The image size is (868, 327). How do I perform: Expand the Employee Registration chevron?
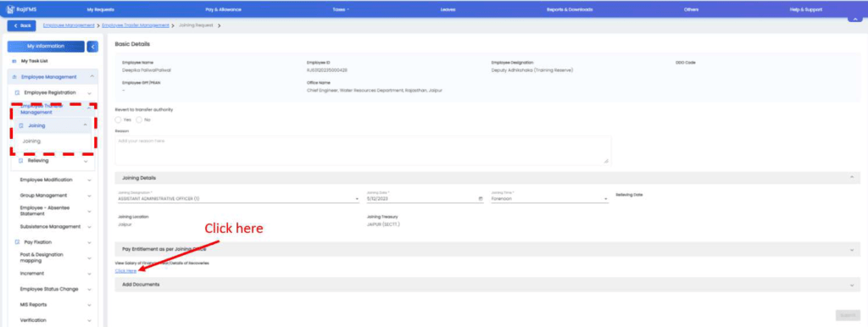pos(89,93)
